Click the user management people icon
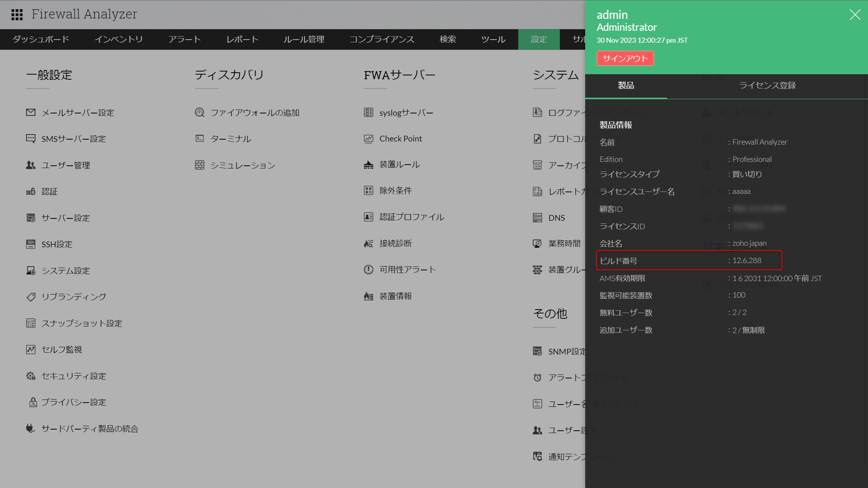868x488 pixels. tap(31, 165)
